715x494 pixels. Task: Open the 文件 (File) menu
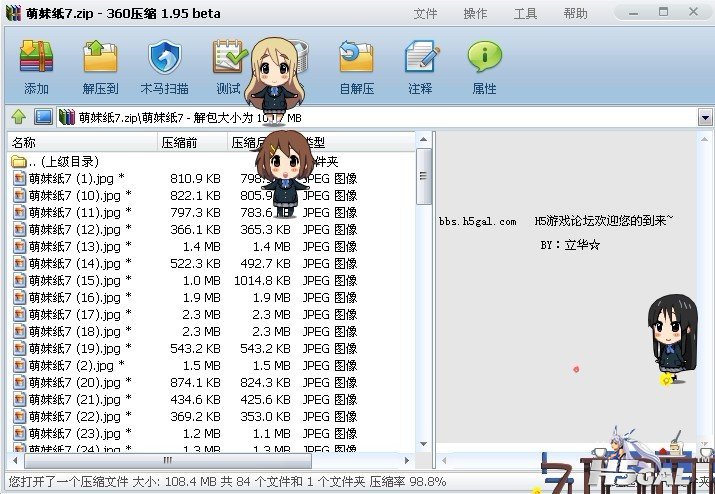pos(425,14)
